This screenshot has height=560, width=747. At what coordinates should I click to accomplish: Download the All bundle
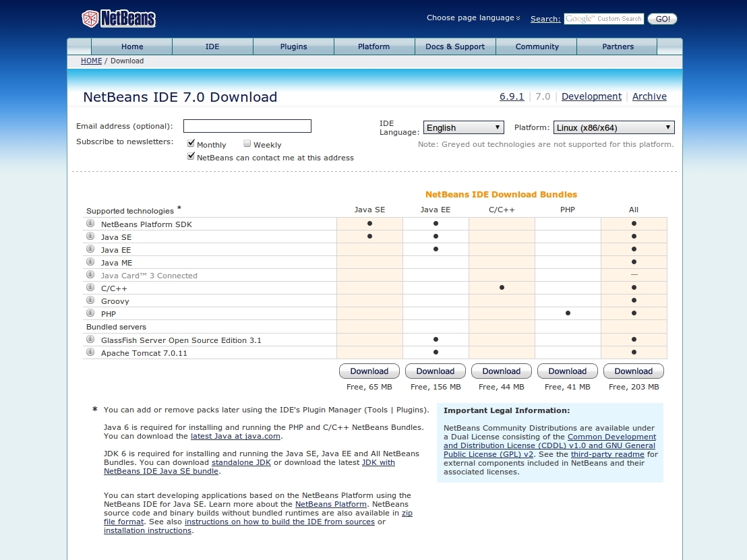click(x=634, y=371)
